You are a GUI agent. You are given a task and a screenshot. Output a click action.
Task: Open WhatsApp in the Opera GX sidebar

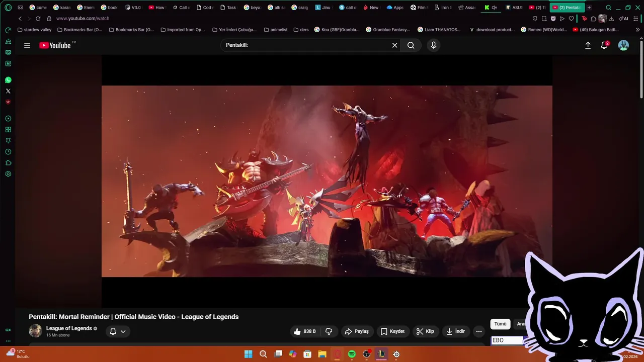pyautogui.click(x=8, y=80)
